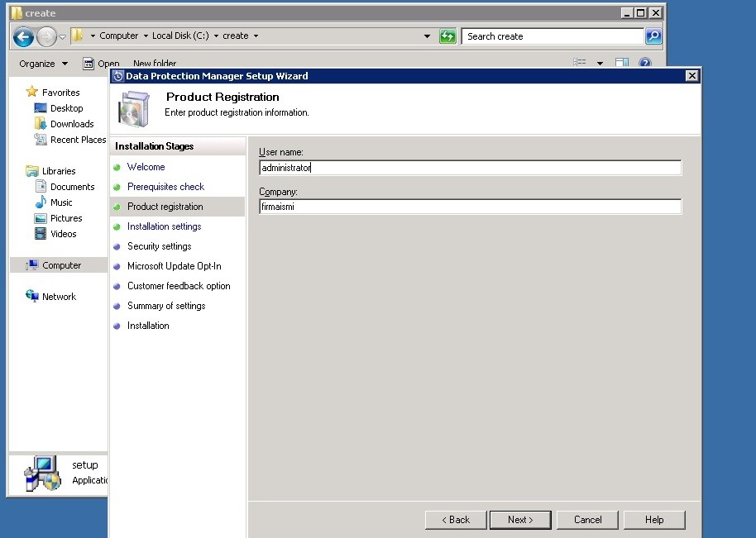The image size is (756, 538).
Task: Select the Welcome installation stage
Action: [146, 167]
